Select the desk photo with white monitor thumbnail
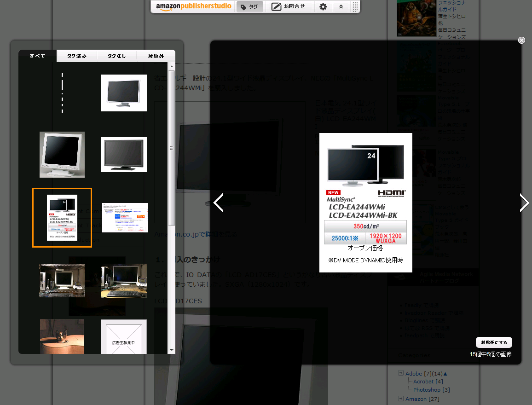Viewport: 532px width, 405px height. pos(62,281)
